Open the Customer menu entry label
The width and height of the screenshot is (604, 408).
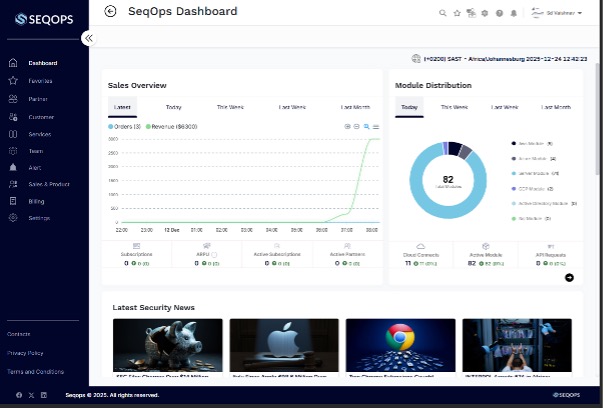[x=41, y=117]
